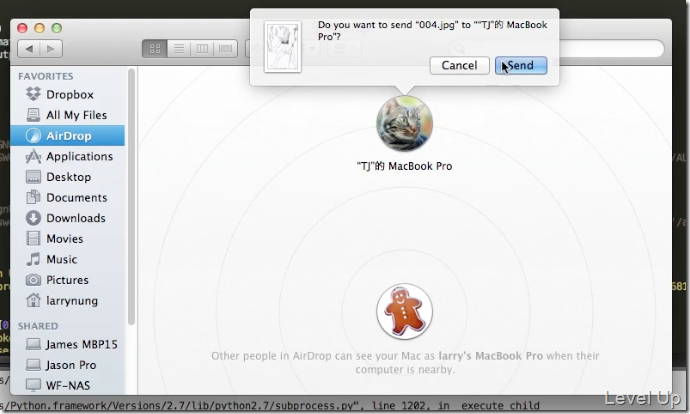Click the AirDrop sidebar icon

(x=33, y=136)
